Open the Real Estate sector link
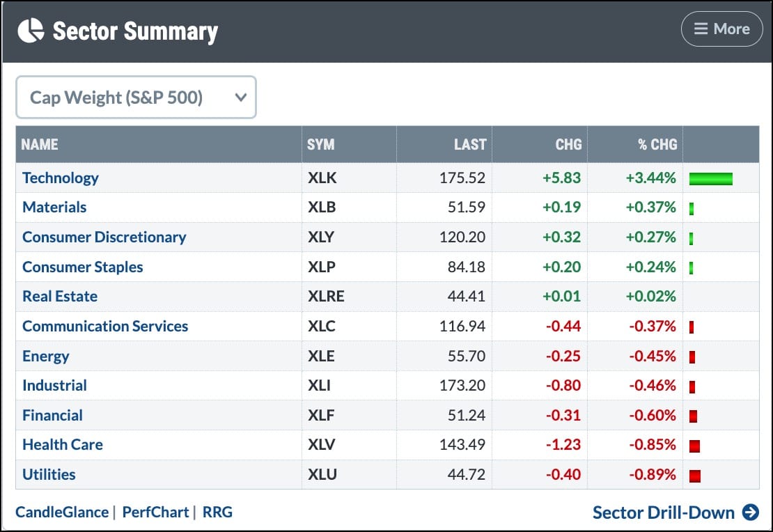The image size is (773, 532). pos(60,297)
